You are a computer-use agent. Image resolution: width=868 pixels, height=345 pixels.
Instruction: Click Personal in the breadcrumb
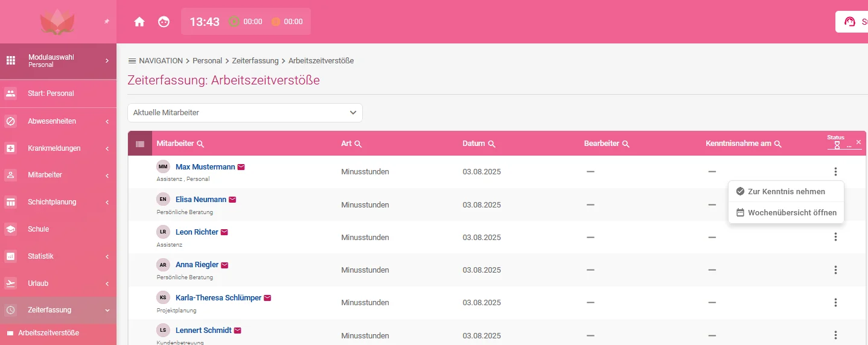tap(208, 61)
